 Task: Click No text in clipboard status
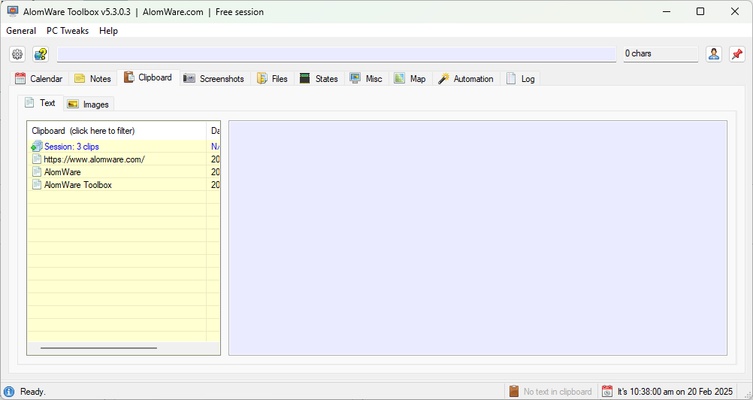pos(558,392)
